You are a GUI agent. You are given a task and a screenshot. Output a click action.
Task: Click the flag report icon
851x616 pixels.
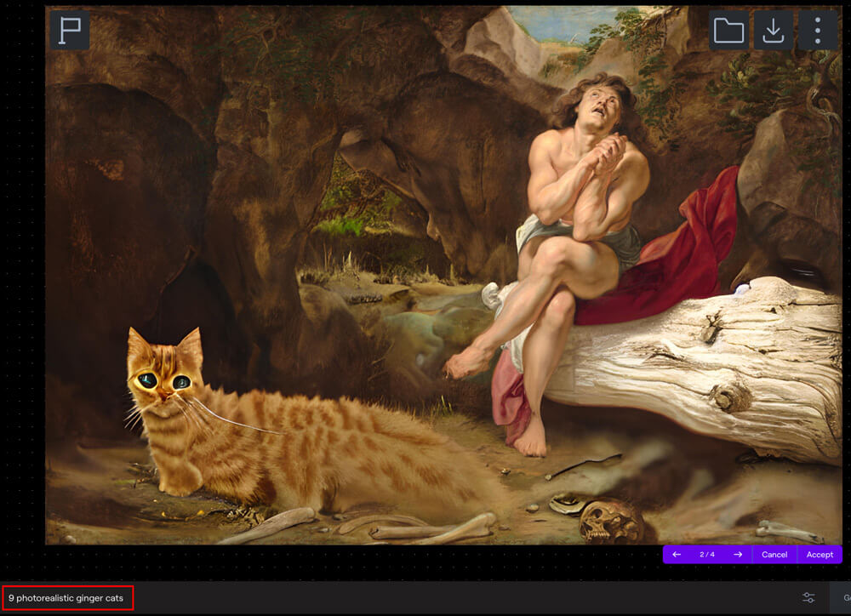[x=70, y=31]
